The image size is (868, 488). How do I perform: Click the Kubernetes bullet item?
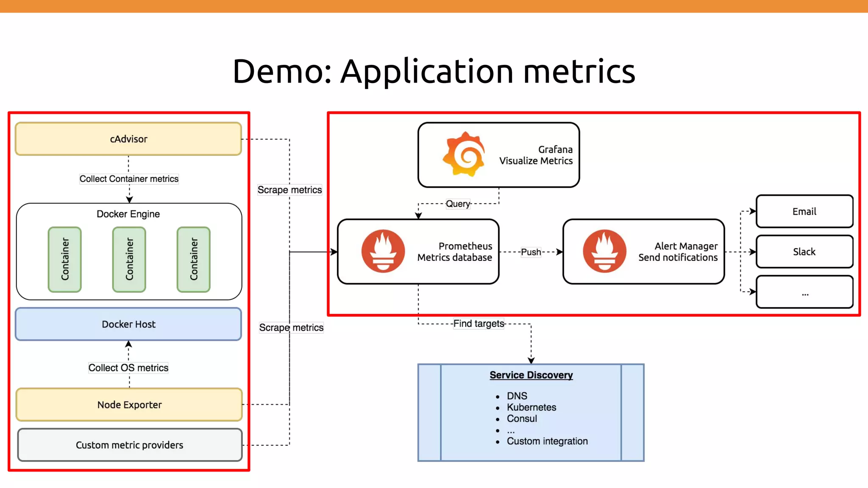(531, 407)
